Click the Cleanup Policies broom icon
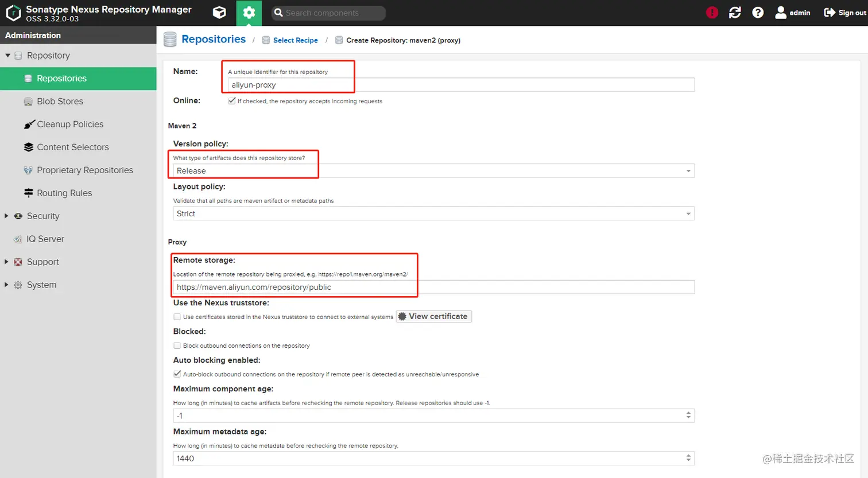 pos(29,125)
